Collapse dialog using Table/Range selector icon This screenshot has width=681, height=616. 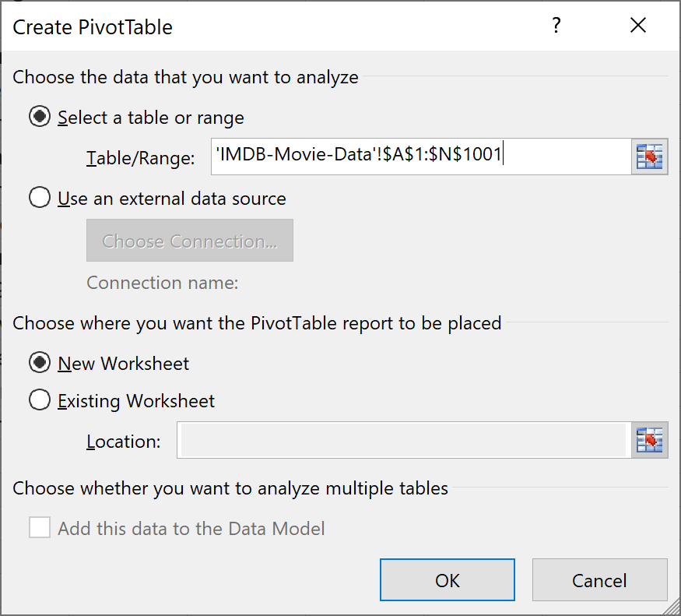(649, 157)
